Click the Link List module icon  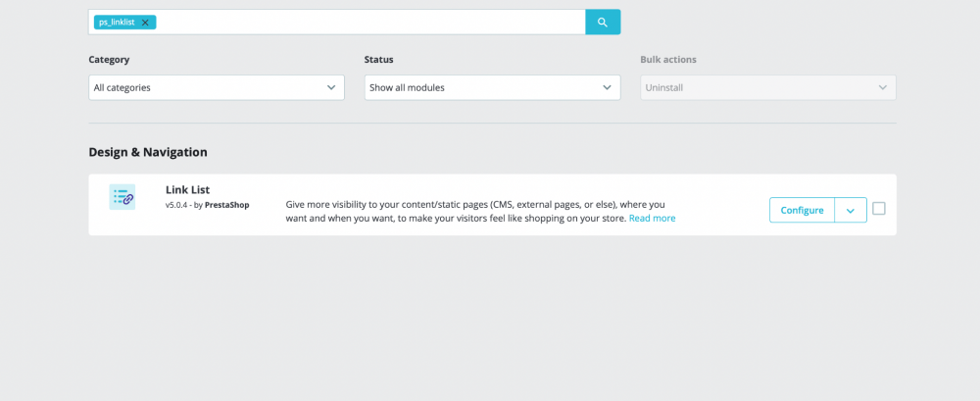[x=122, y=197]
